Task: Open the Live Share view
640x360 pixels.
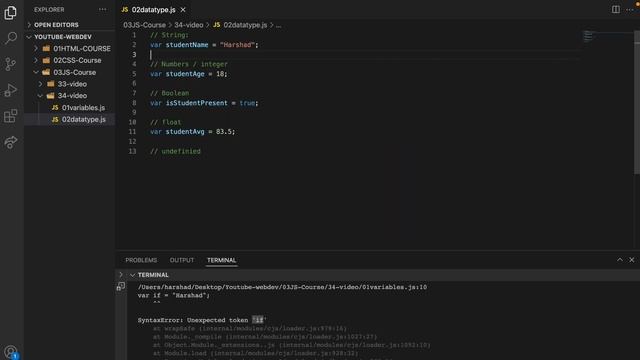Action: tap(11, 142)
